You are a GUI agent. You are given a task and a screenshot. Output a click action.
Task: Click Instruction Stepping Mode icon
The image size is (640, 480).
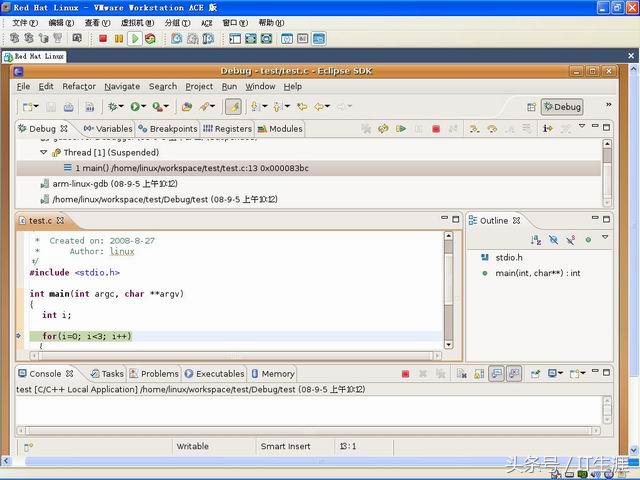[547, 129]
